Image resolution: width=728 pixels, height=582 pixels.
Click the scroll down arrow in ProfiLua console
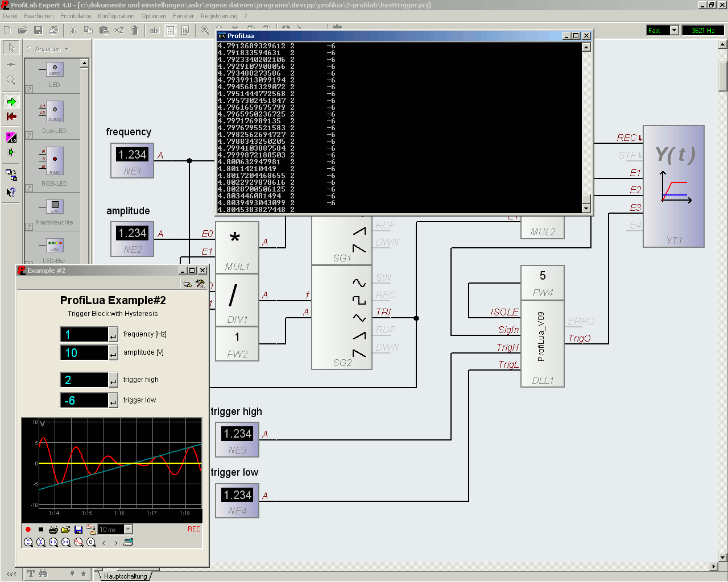coord(586,209)
